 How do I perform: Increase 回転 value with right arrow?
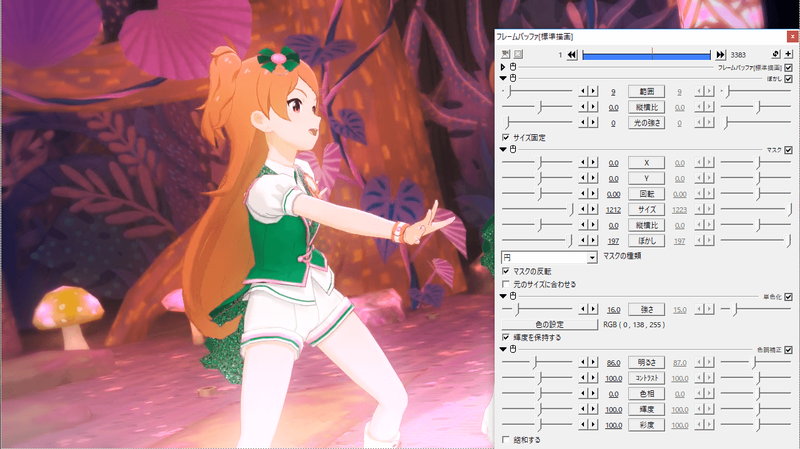593,193
